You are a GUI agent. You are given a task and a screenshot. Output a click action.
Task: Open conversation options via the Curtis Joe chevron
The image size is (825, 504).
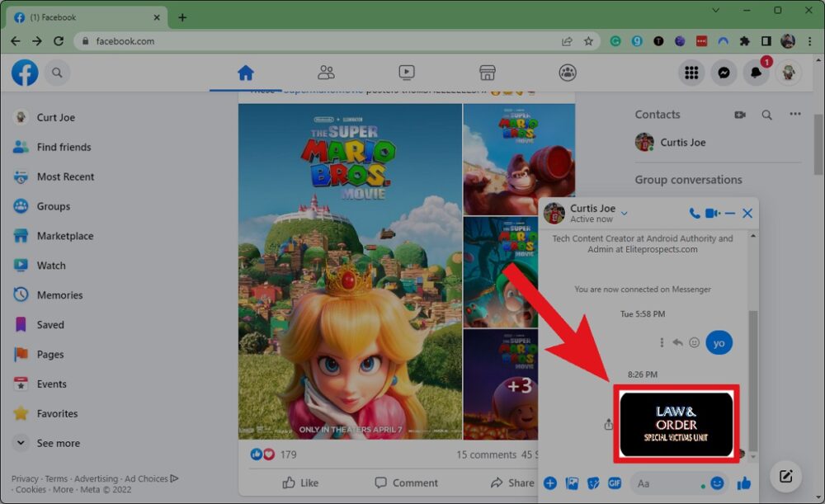click(625, 212)
